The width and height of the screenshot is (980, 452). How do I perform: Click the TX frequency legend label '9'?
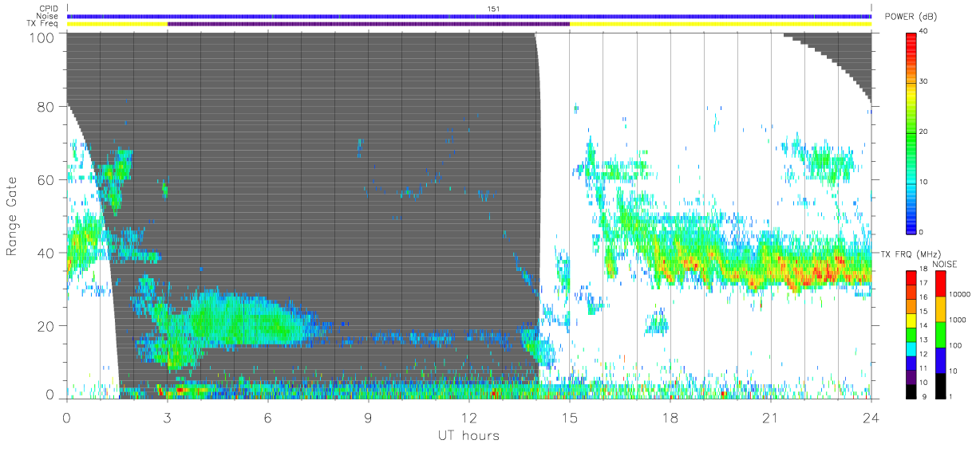[924, 395]
